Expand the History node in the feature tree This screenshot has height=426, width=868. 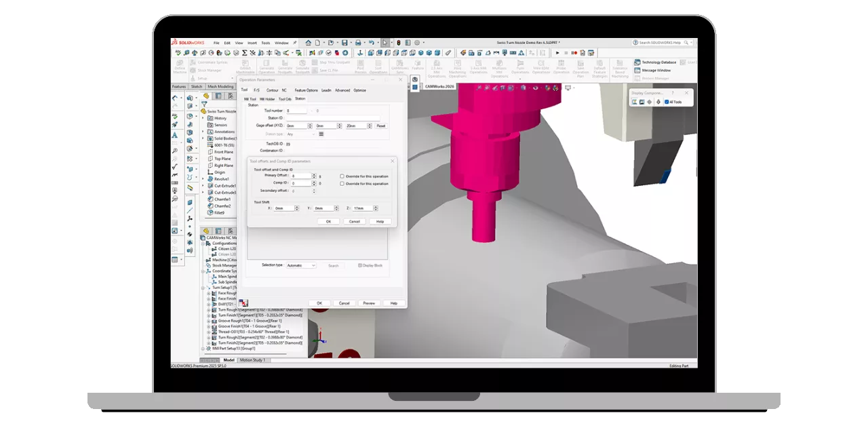[x=203, y=118]
